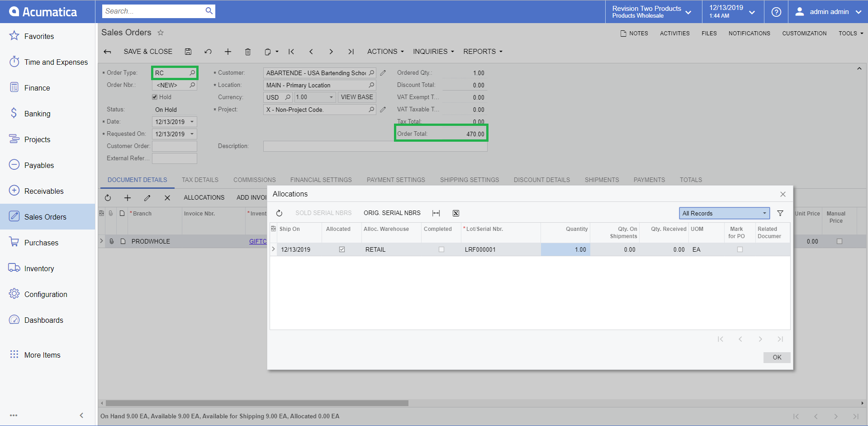868x426 pixels.
Task: Open Time and Expenses module
Action: (x=47, y=62)
